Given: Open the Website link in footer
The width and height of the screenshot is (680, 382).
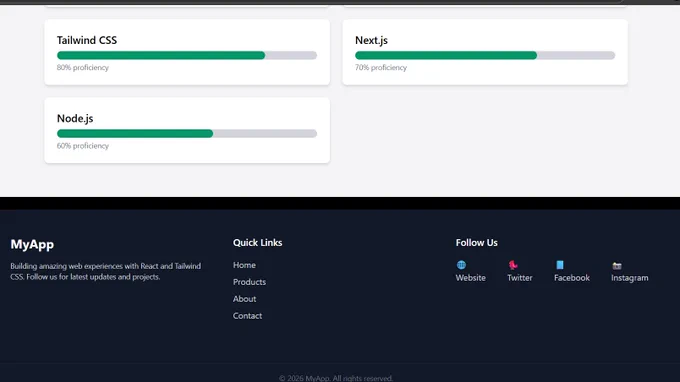Looking at the screenshot, I should point(471,278).
